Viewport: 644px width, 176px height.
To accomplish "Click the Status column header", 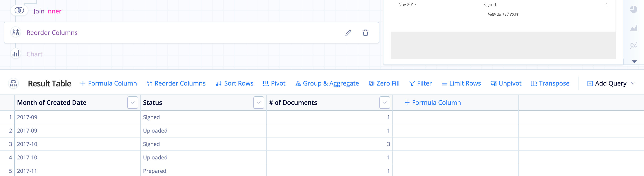I will [152, 103].
